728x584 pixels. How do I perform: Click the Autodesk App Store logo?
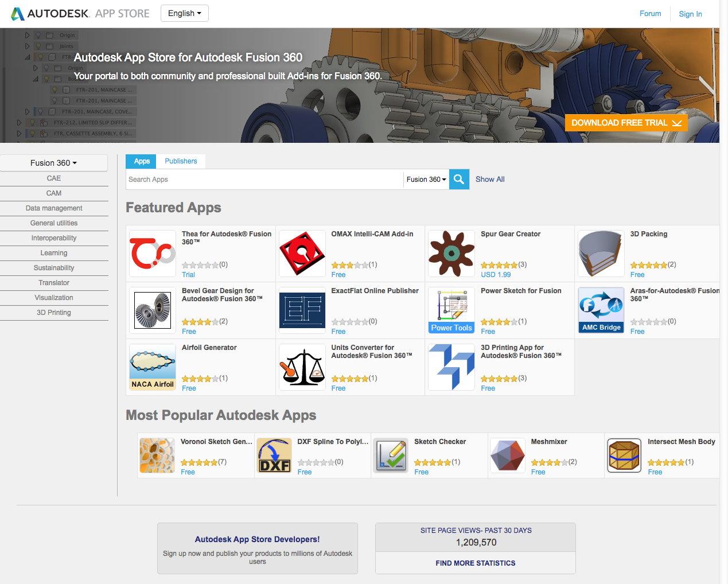[x=80, y=13]
